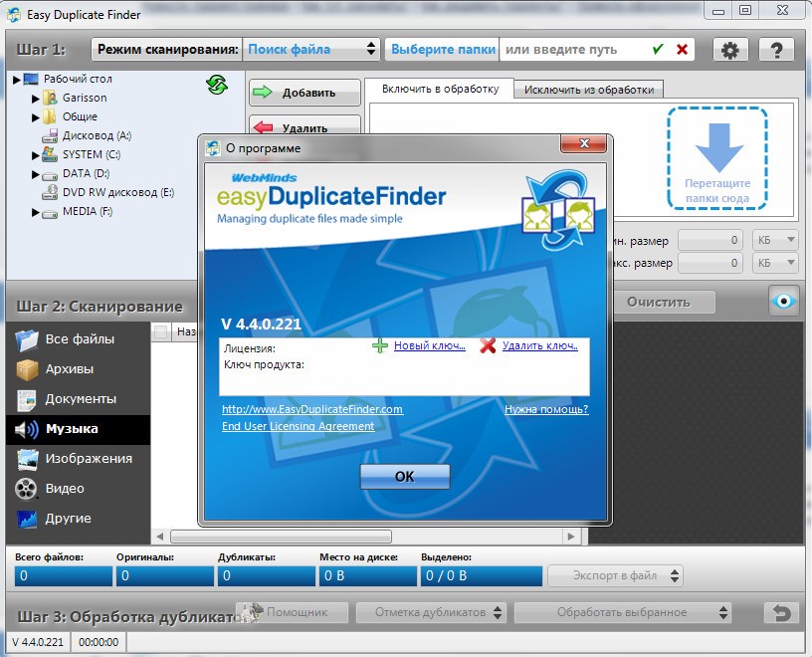Select Рабочий стол in the folder tree

tap(78, 79)
